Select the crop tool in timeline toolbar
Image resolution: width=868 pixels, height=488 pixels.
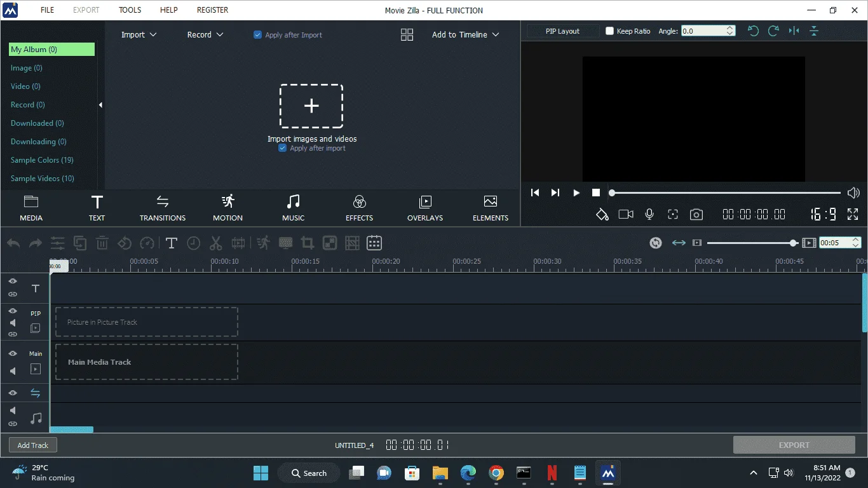click(x=308, y=243)
